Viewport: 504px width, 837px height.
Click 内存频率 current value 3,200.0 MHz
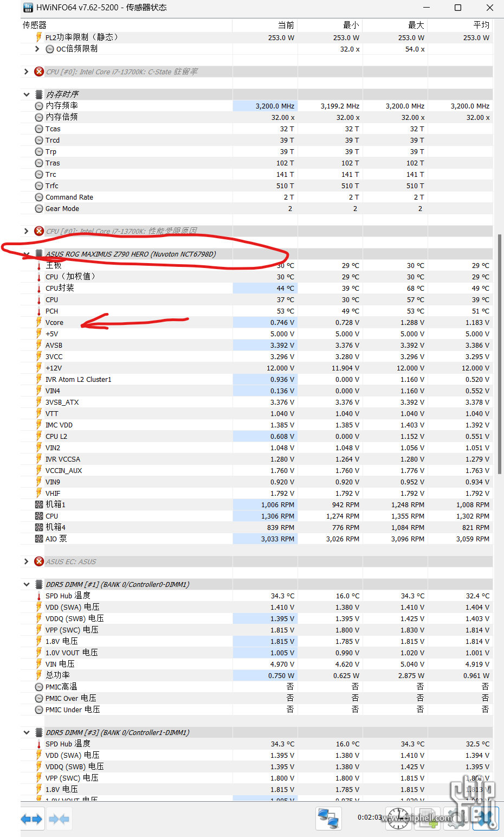coord(275,106)
